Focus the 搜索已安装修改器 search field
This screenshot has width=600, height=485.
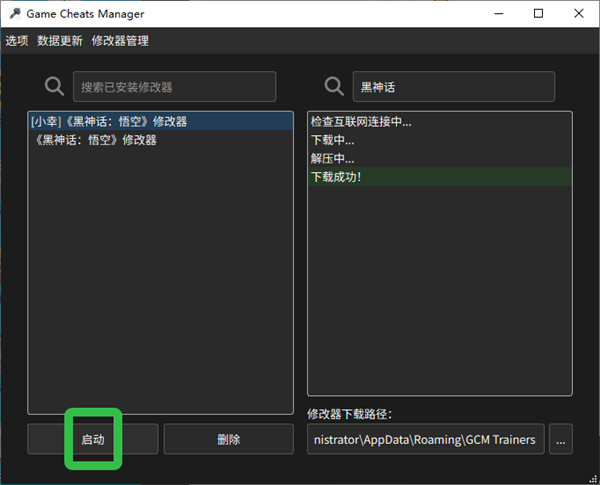[174, 87]
